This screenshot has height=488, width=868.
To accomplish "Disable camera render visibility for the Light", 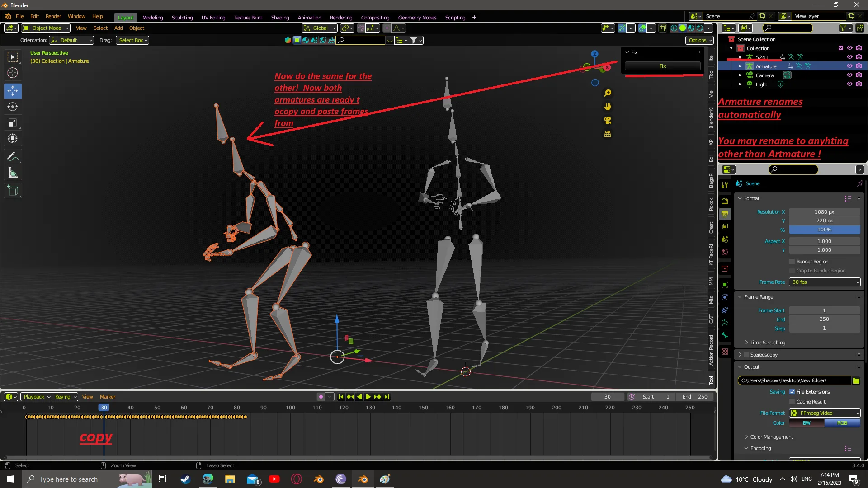I will [859, 84].
